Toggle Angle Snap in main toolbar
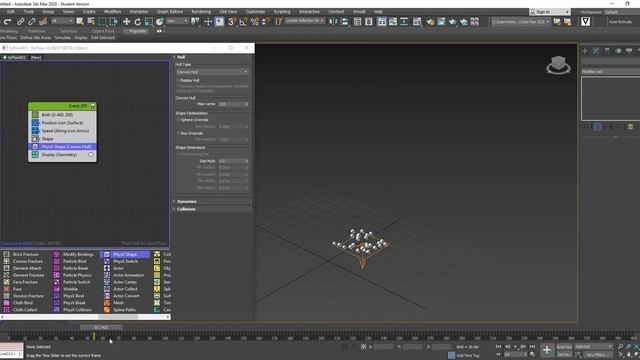Viewport: 640px width, 360px height. [x=243, y=22]
